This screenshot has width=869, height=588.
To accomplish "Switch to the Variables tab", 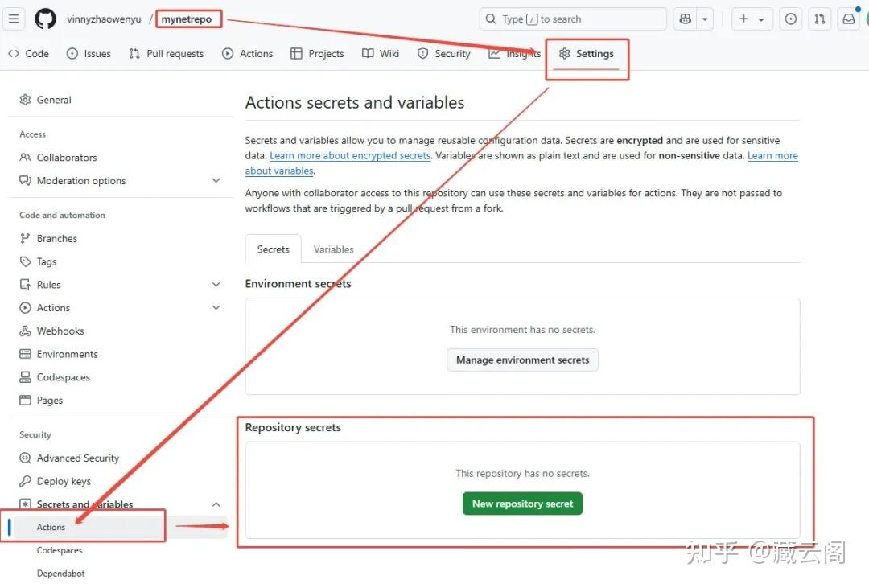I will tap(333, 249).
